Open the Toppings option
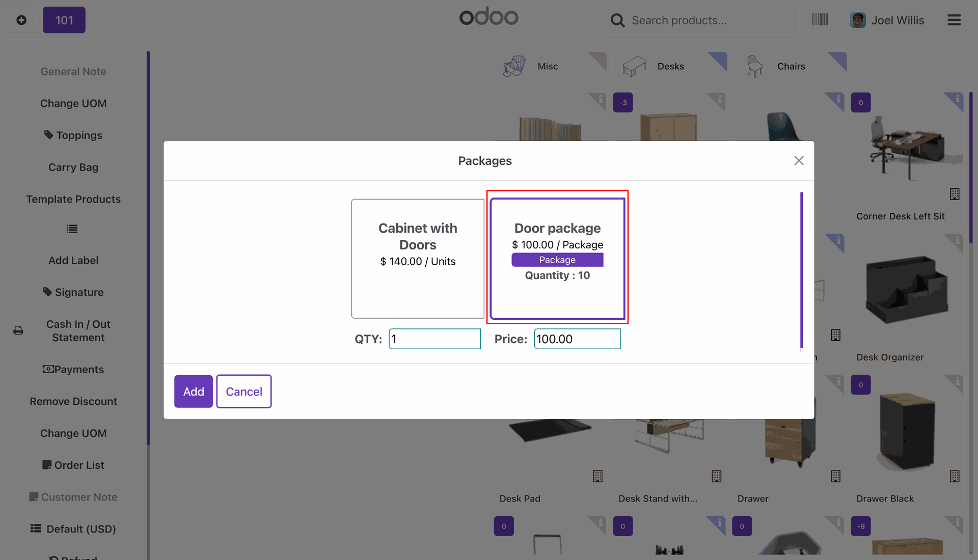Screen dimensions: 978x560 [x=73, y=135]
